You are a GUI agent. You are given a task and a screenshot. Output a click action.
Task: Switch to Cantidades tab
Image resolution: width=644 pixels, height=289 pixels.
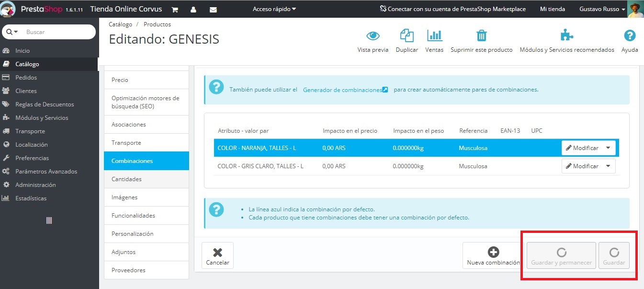pyautogui.click(x=147, y=179)
